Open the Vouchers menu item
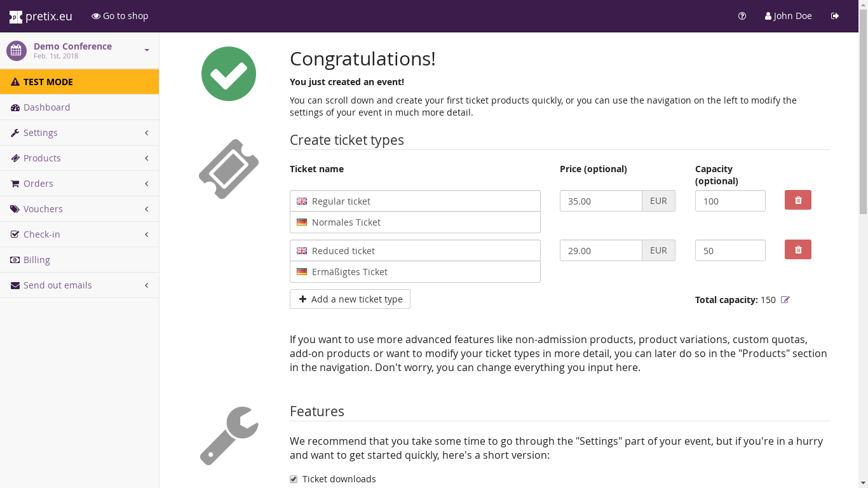This screenshot has height=488, width=868. click(x=43, y=209)
